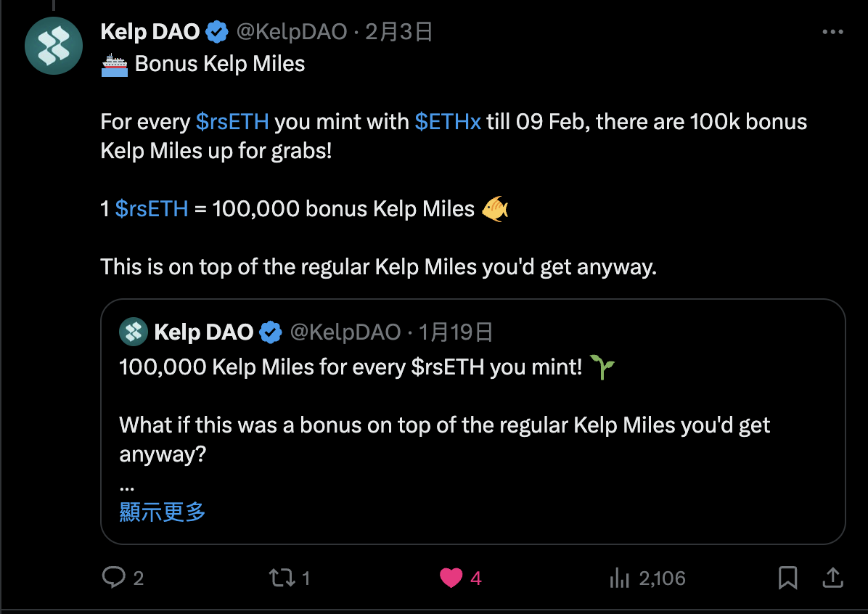This screenshot has height=614, width=868.
Task: Click the reply speech bubble icon
Action: pyautogui.click(x=114, y=578)
